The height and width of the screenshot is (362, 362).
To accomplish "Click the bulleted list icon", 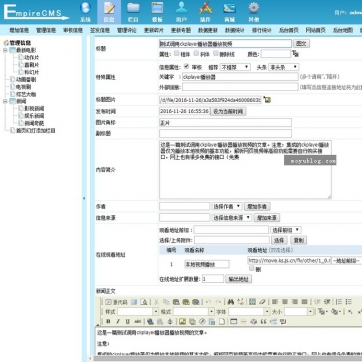I will coord(349,302).
